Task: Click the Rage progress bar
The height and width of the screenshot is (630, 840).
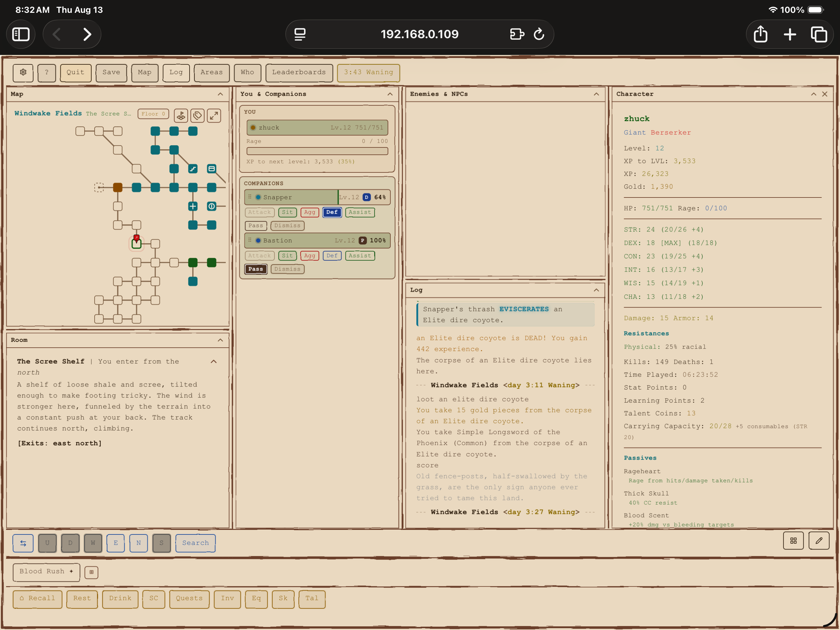Action: 317,151
